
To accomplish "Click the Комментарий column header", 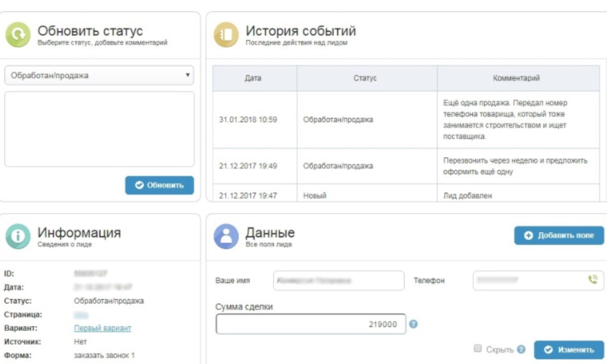I will (516, 78).
